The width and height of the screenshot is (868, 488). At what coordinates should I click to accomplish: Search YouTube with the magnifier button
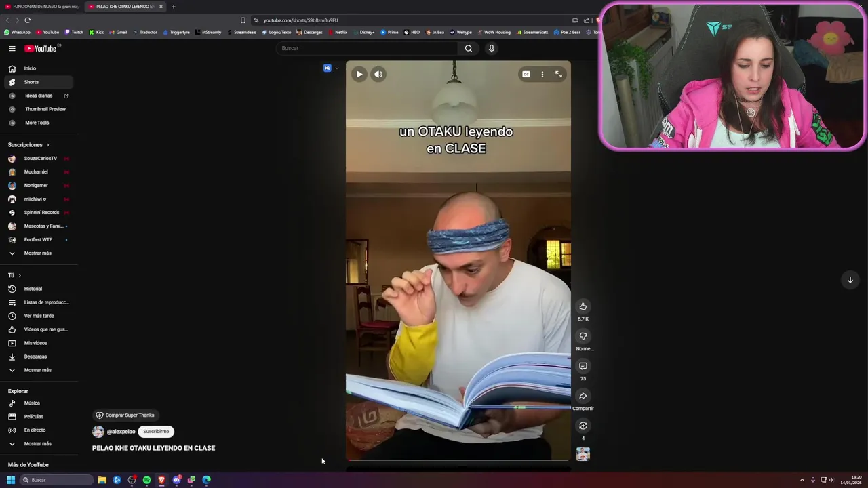click(468, 48)
